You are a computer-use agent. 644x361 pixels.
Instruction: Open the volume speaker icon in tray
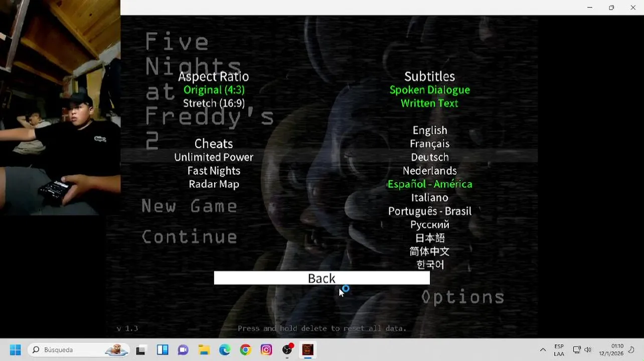(x=588, y=350)
